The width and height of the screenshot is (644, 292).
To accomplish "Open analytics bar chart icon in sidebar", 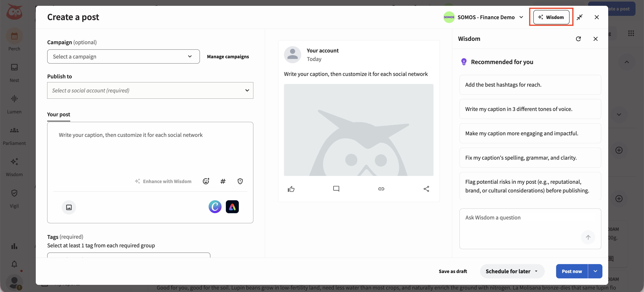I will [x=14, y=246].
